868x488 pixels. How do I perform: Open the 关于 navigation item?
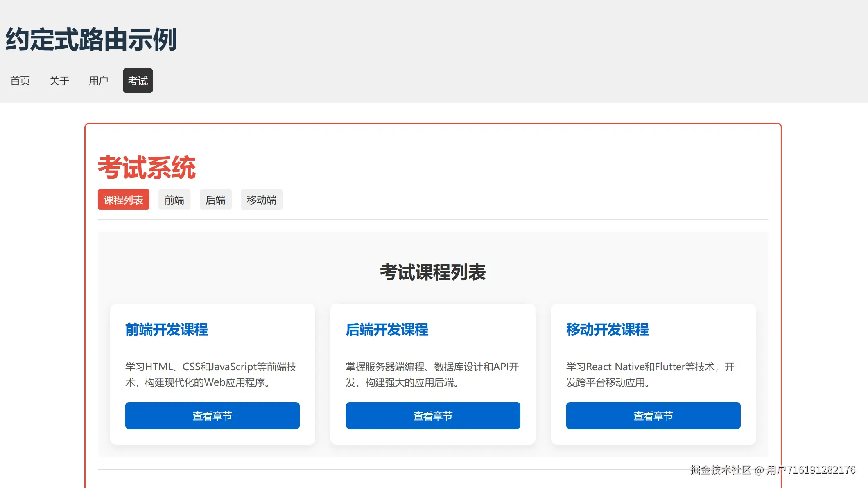(59, 81)
